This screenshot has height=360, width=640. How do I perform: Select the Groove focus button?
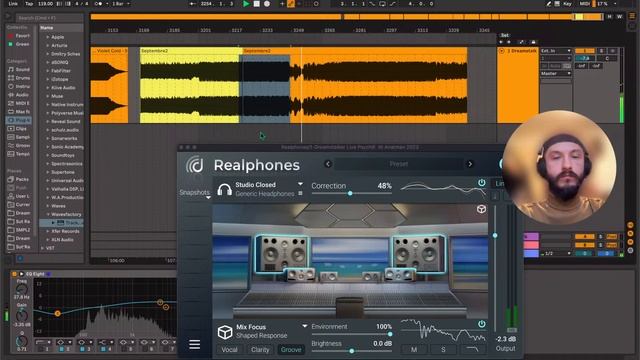[x=291, y=349]
